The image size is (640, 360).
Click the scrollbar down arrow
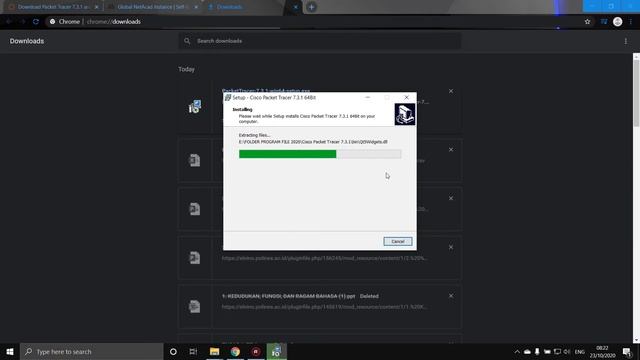point(636,340)
